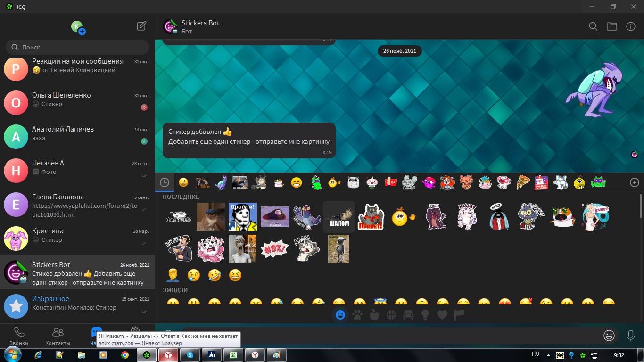Open chat with Негачев А.

77,171
